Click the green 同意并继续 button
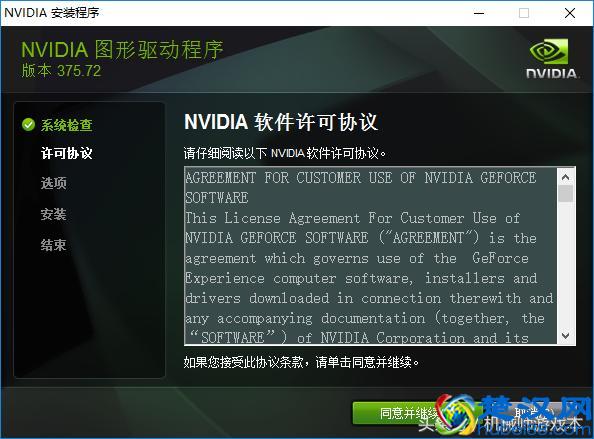The image size is (594, 439). [407, 413]
